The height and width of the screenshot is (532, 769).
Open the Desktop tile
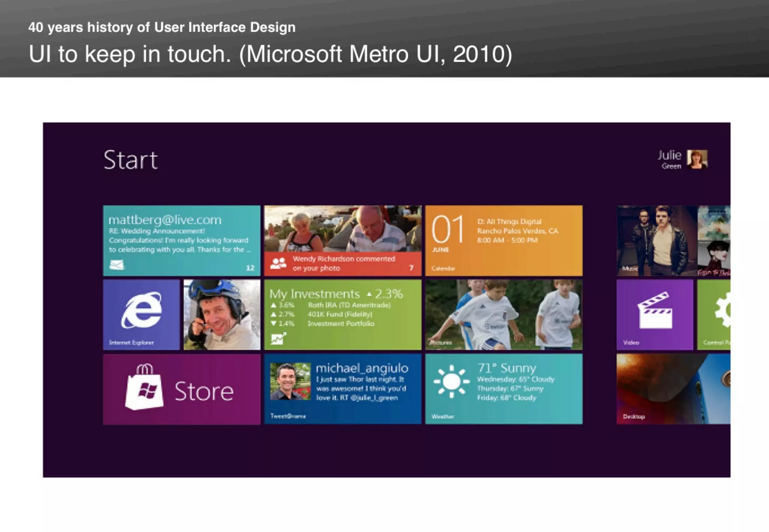(674, 389)
